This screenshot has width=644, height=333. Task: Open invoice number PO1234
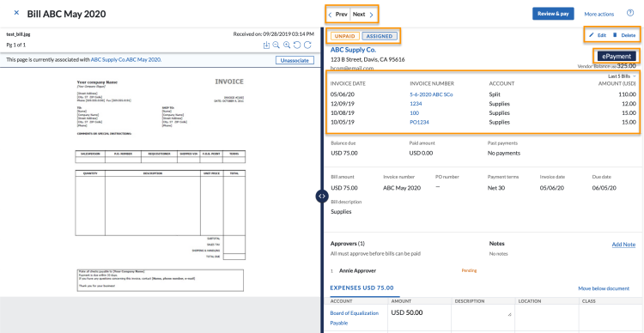coord(419,123)
